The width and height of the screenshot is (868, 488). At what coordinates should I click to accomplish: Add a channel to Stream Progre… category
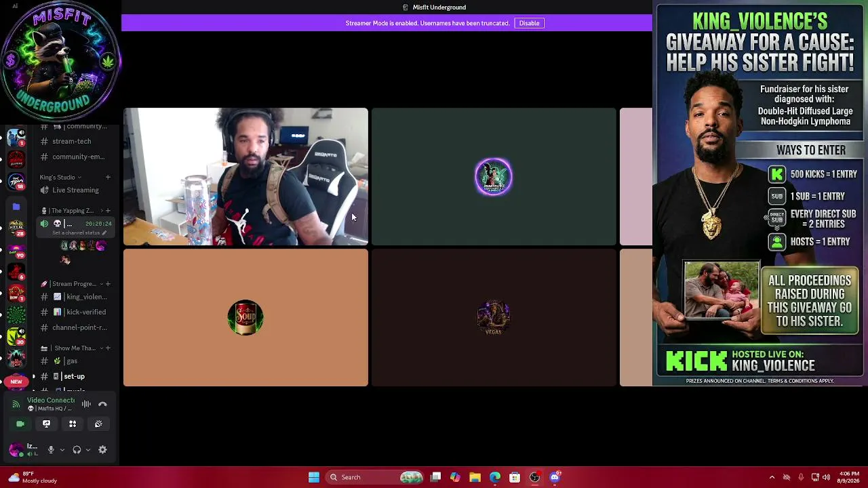pyautogui.click(x=107, y=284)
